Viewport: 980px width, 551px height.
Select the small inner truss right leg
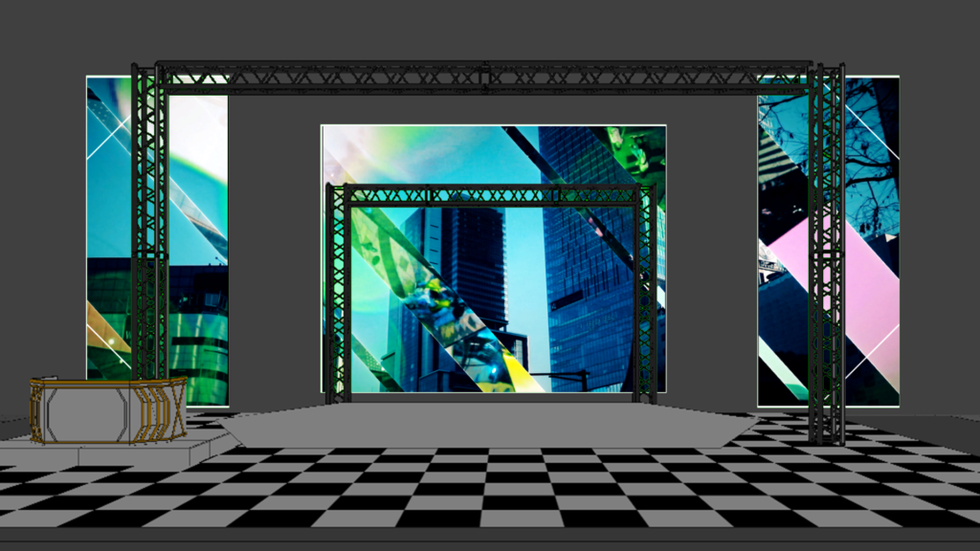(647, 297)
